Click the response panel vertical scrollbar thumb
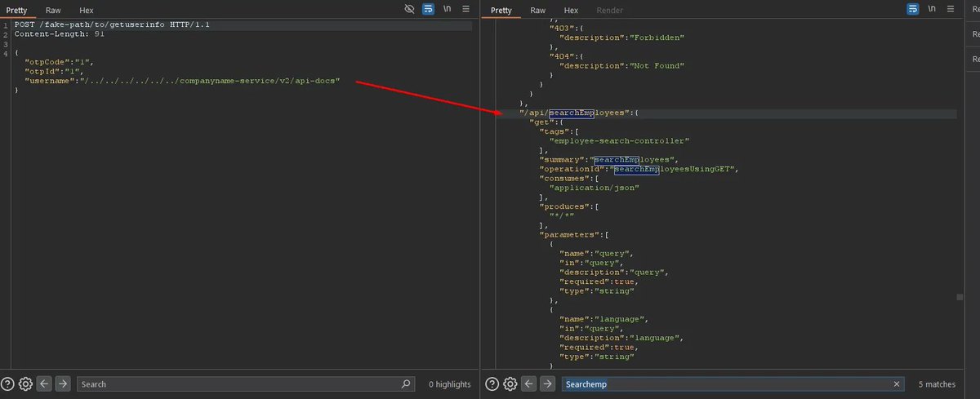The width and height of the screenshot is (980, 399). coord(960,296)
